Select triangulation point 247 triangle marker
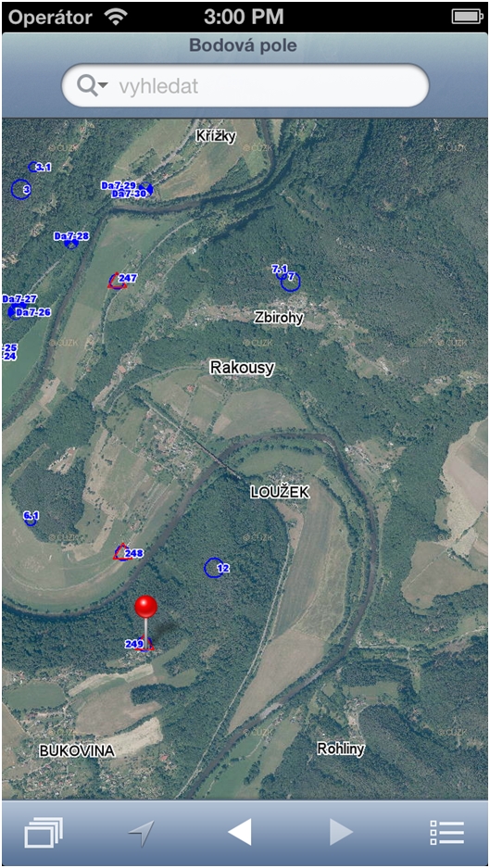Viewport: 490px width, 868px height. 117,282
